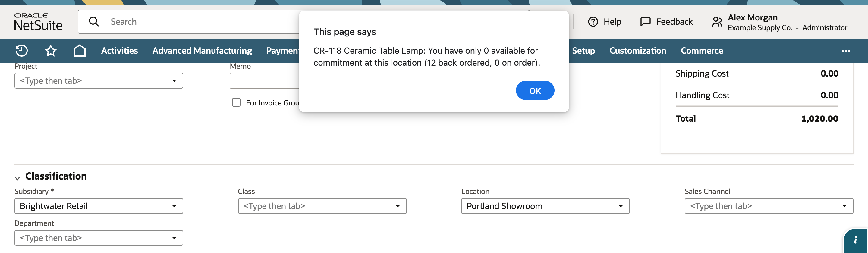
Task: Click the Shipping Cost label
Action: [702, 73]
